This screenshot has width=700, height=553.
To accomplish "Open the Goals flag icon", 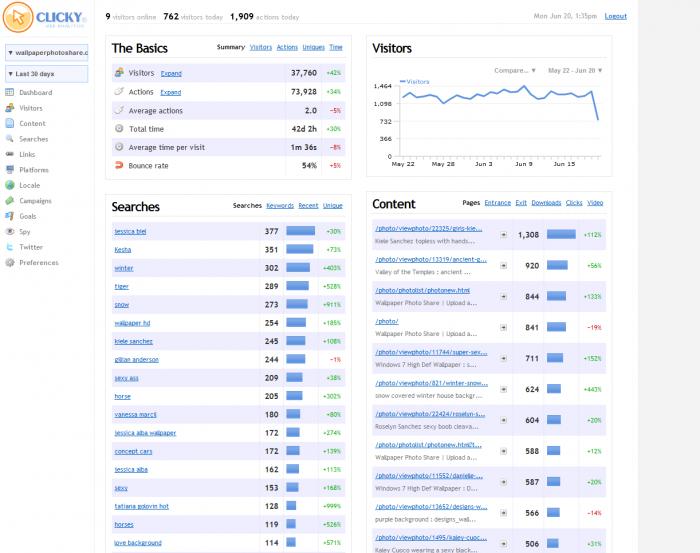I will tap(10, 216).
